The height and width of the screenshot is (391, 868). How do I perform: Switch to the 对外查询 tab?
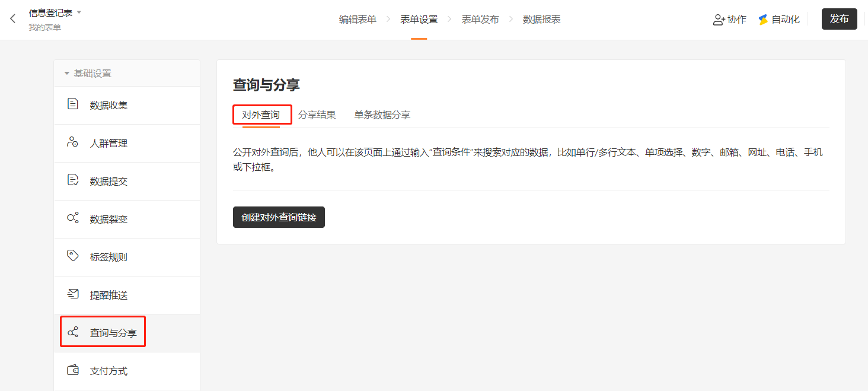[261, 115]
